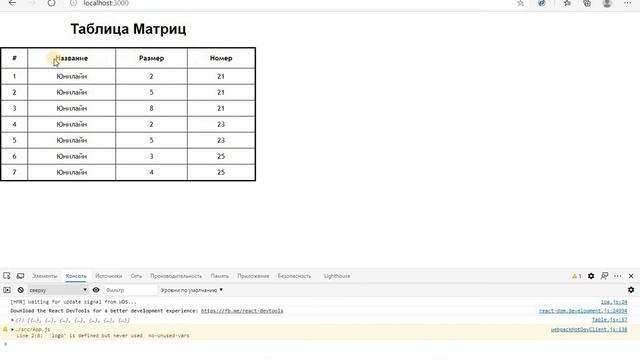The height and width of the screenshot is (360, 640).
Task: Sort by the Размер column header
Action: tap(151, 58)
